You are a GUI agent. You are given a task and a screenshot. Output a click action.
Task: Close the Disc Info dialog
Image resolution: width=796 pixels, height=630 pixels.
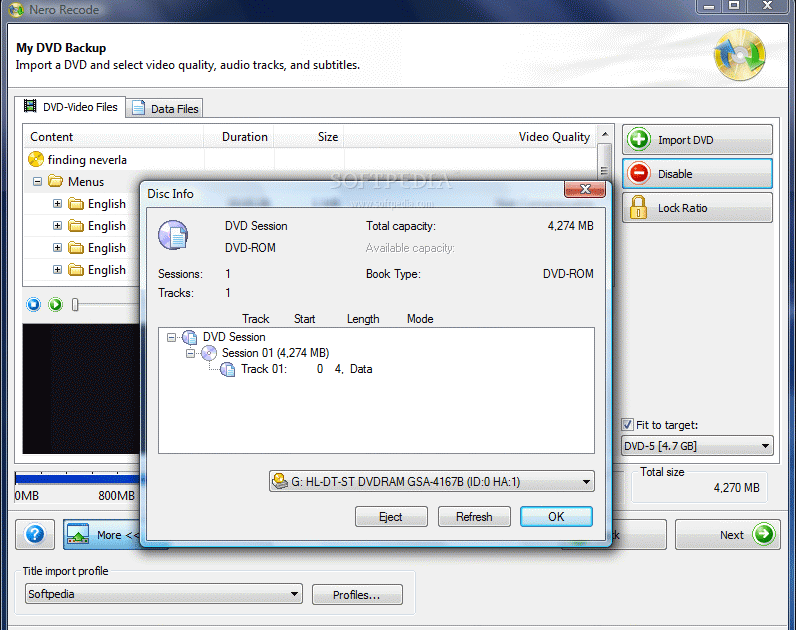585,189
